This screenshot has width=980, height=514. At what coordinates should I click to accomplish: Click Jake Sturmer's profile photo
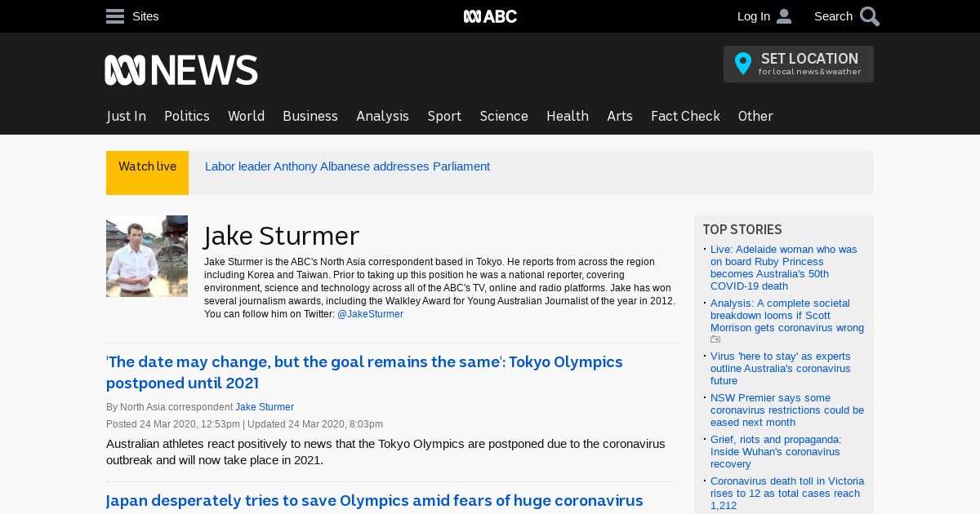[x=147, y=256]
